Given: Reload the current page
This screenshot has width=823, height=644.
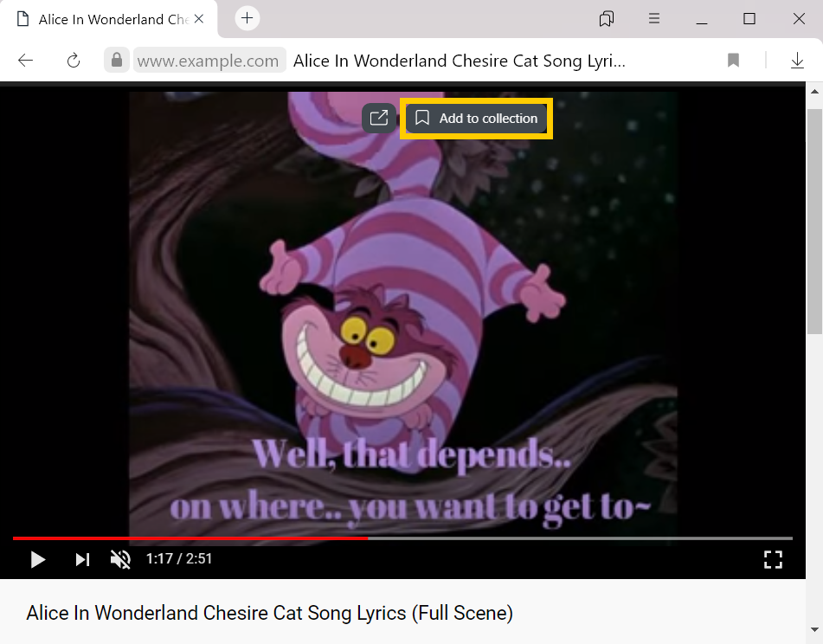Looking at the screenshot, I should (x=74, y=61).
